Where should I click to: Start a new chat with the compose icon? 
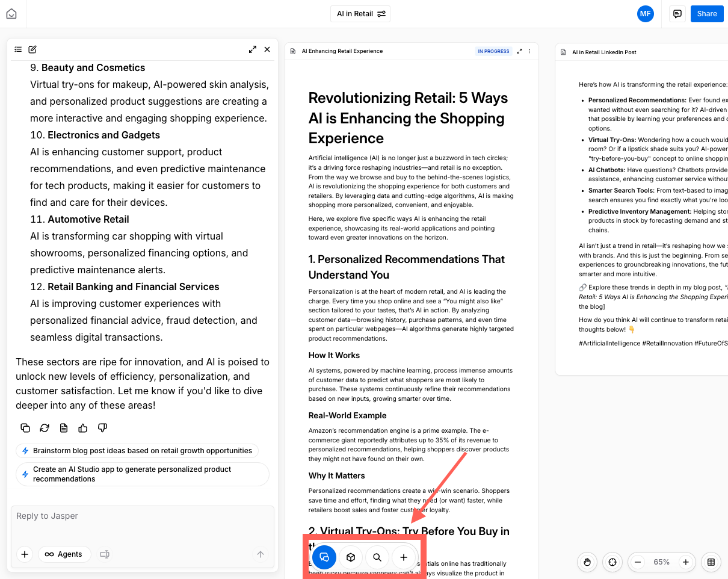pos(32,49)
